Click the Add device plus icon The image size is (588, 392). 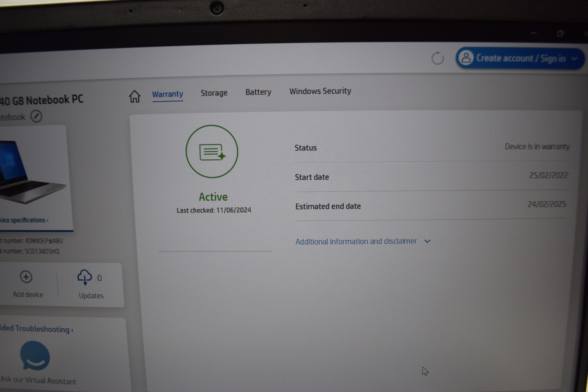tap(26, 277)
